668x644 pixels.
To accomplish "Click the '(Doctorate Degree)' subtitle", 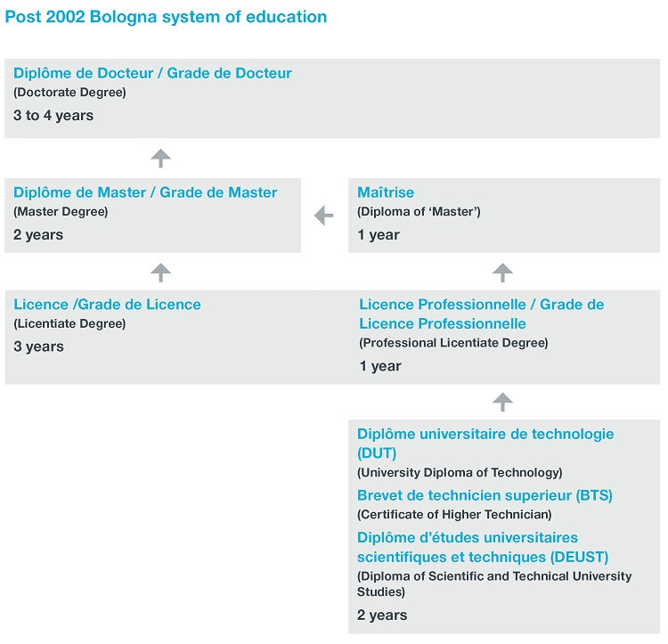I will click(x=69, y=93).
